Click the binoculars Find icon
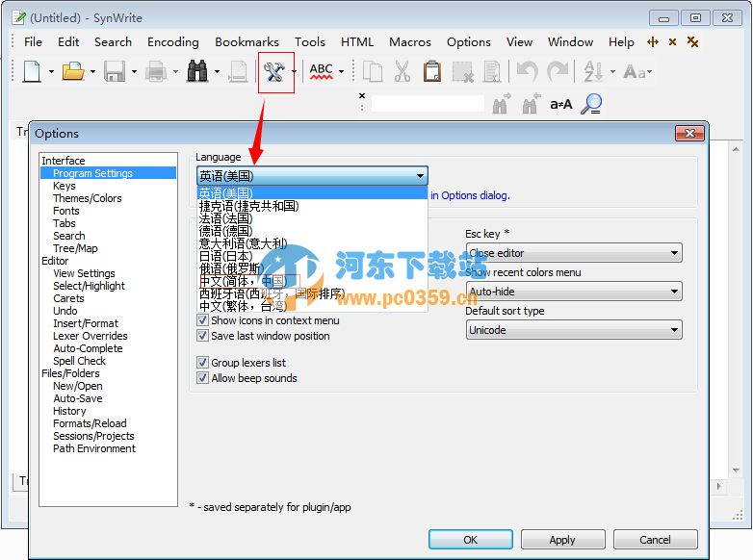Viewport: 753px width, 560px height. tap(197, 72)
